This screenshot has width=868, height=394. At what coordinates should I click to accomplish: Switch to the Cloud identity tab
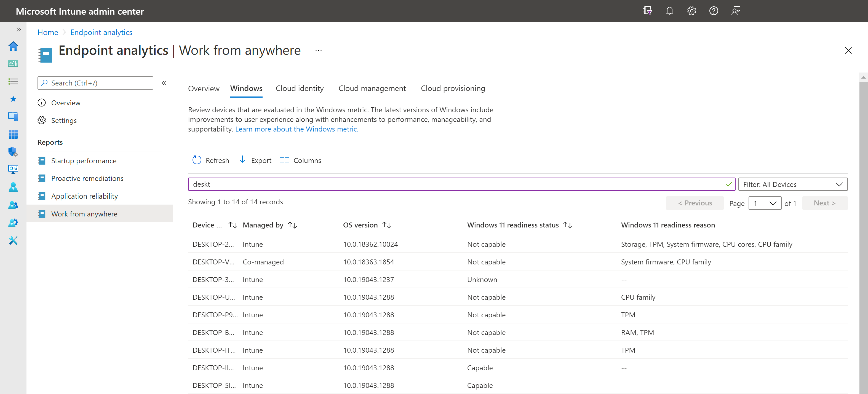[300, 88]
